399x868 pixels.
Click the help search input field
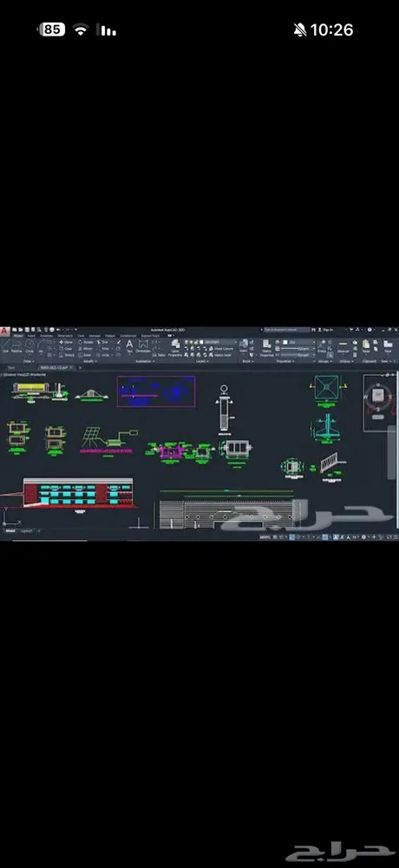click(x=286, y=329)
